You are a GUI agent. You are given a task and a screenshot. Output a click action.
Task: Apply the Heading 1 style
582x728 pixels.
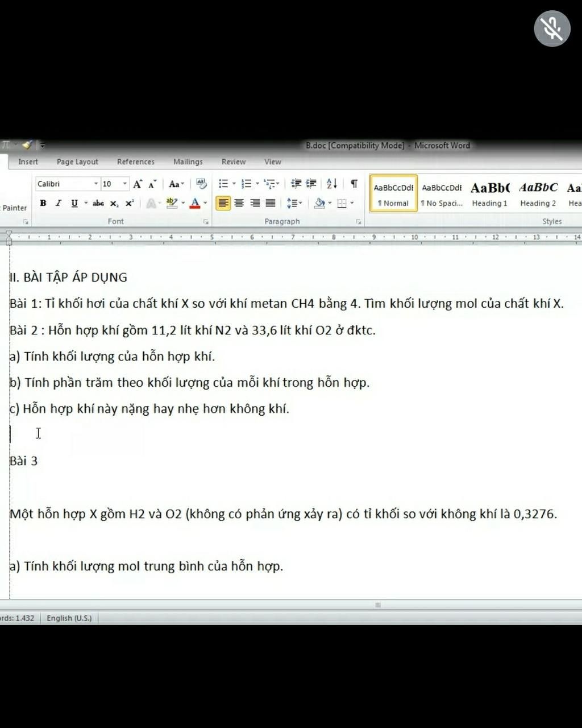489,193
